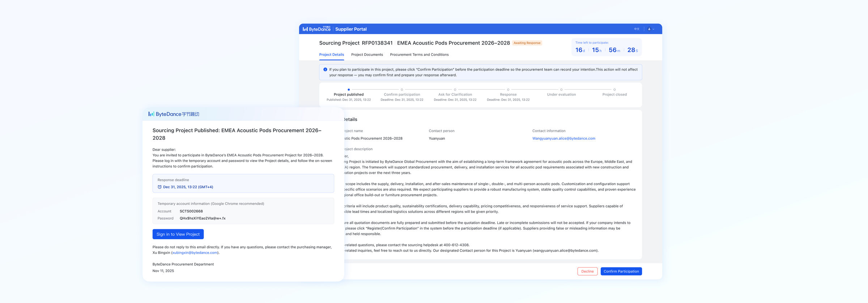
Task: Click the email subject Sourcing Project Published
Action: pyautogui.click(x=237, y=134)
